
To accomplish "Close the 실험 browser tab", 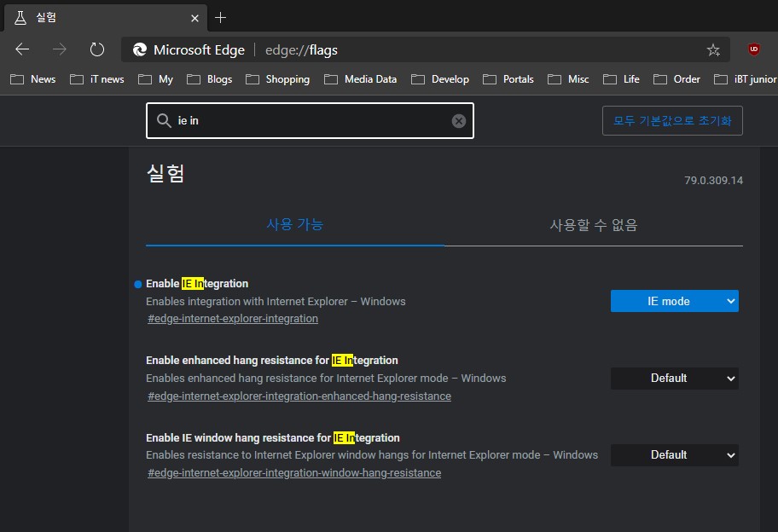I will (195, 19).
